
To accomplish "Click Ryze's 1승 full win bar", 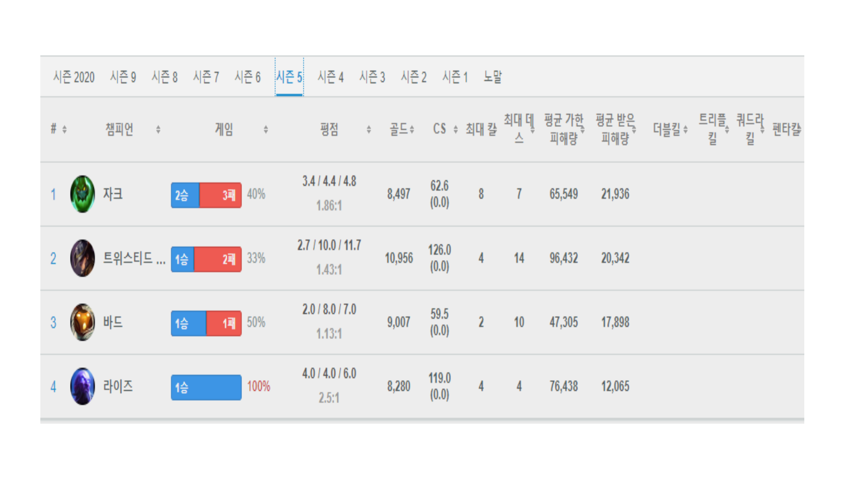I will pyautogui.click(x=206, y=387).
